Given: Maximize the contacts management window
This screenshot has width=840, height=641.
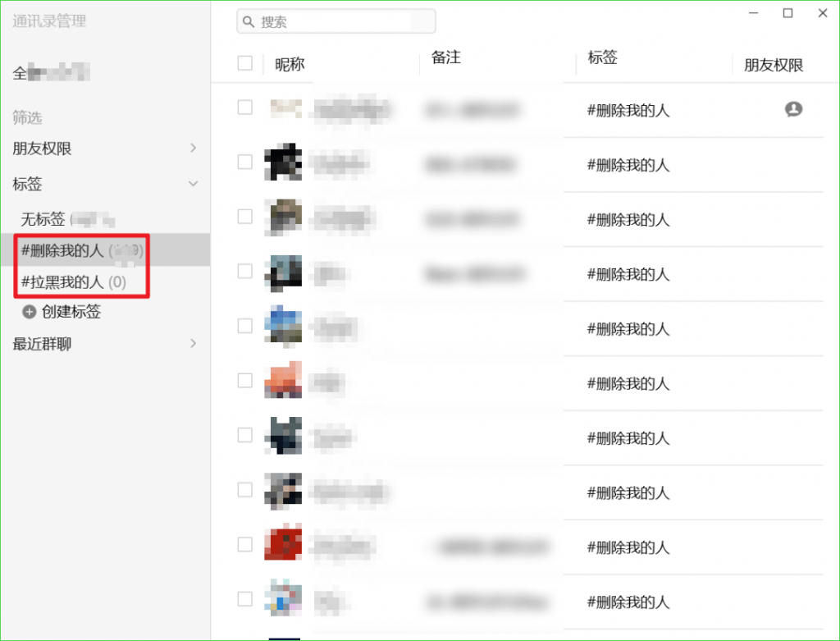Looking at the screenshot, I should [787, 13].
